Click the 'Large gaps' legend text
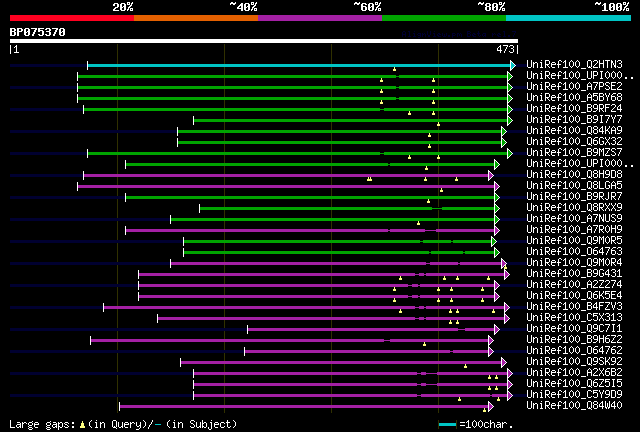This screenshot has height=432, width=640. pyautogui.click(x=42, y=424)
